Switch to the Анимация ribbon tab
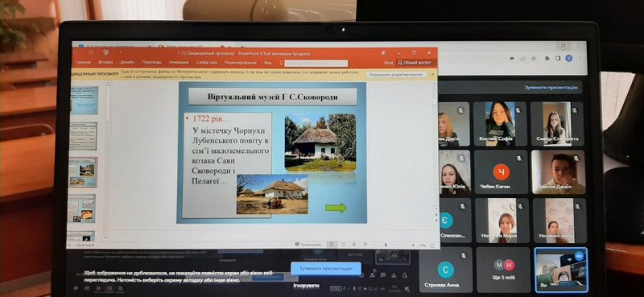This screenshot has width=644, height=297. (179, 63)
